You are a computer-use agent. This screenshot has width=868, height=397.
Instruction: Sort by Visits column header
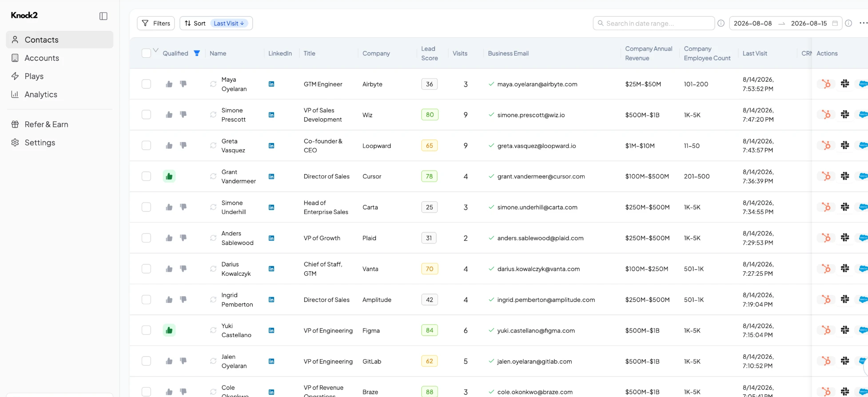pyautogui.click(x=460, y=53)
